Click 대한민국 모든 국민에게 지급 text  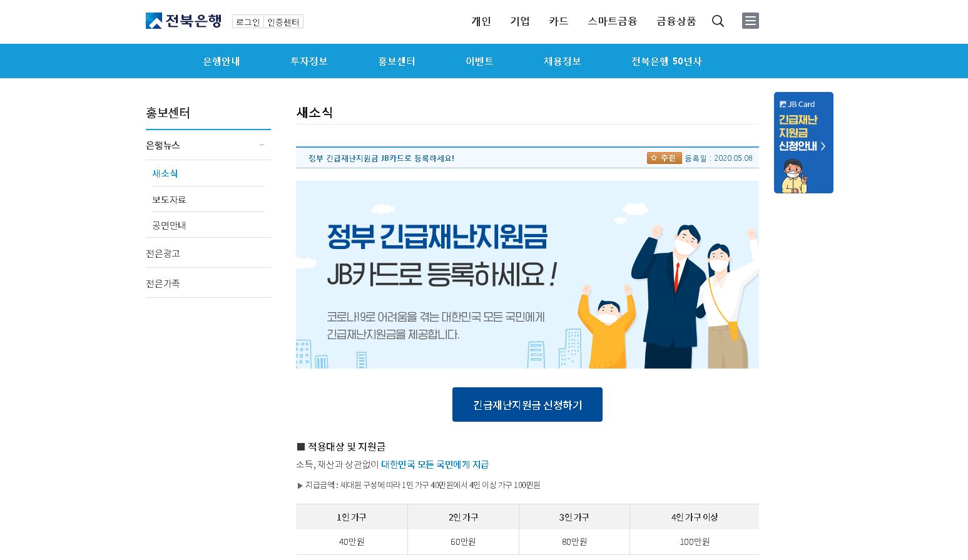[435, 465]
